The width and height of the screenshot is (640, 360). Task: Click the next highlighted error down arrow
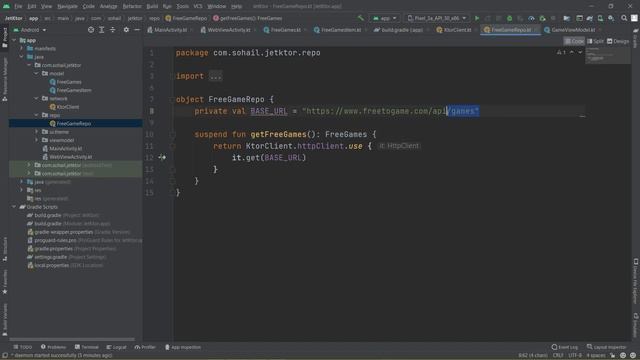click(580, 52)
